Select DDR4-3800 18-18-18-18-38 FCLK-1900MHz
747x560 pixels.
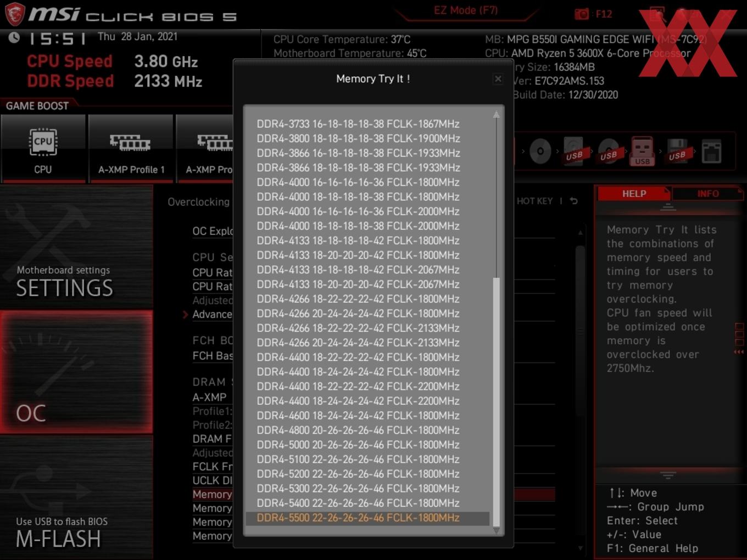(x=358, y=138)
